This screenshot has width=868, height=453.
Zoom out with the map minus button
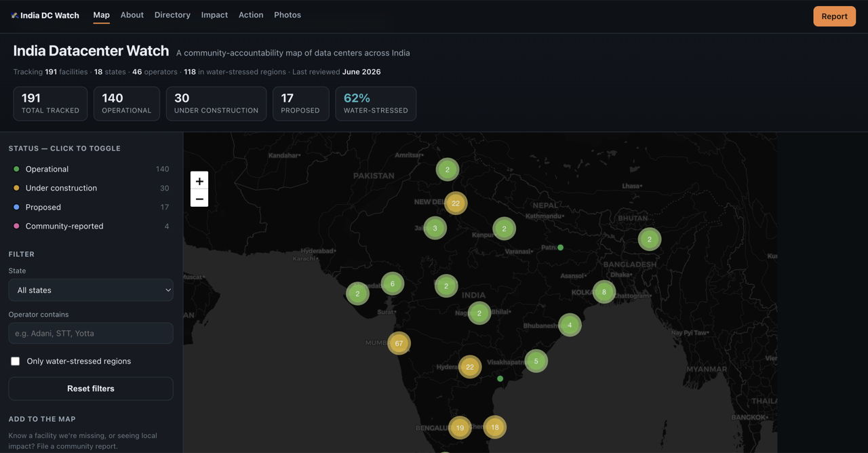click(199, 199)
